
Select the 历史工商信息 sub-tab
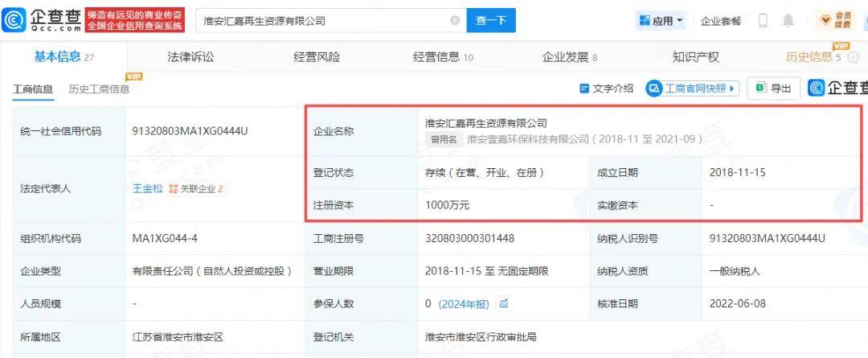coord(99,89)
